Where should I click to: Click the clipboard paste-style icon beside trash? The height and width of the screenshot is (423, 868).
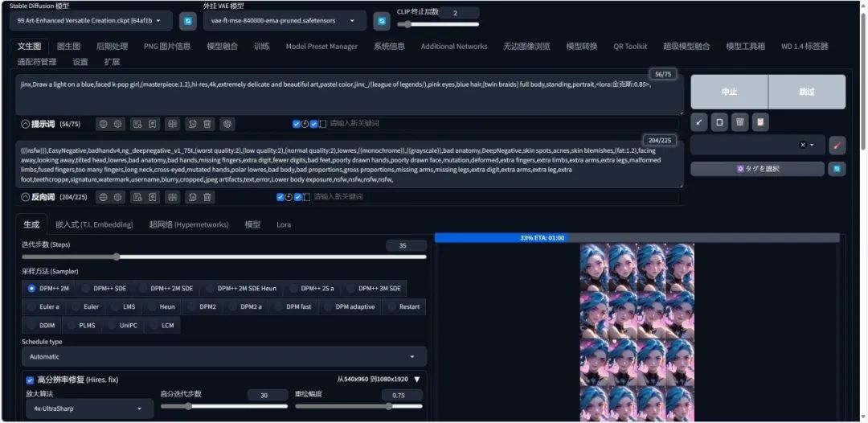point(760,122)
